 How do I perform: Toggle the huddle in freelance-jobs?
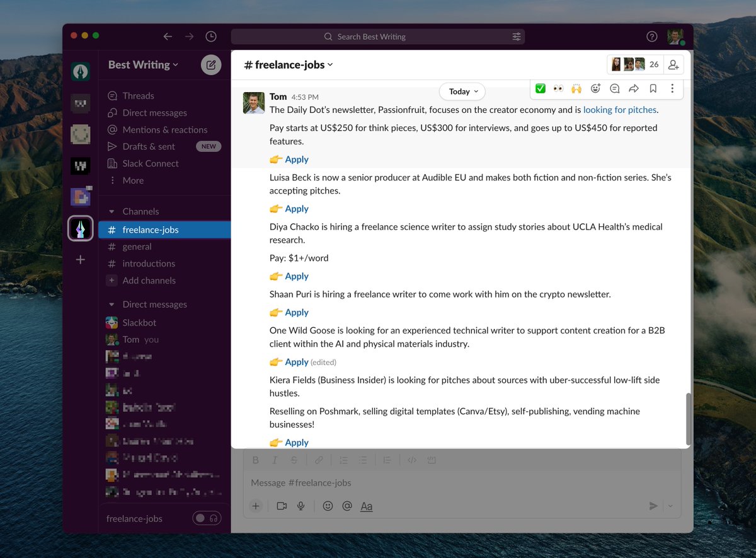pos(207,518)
